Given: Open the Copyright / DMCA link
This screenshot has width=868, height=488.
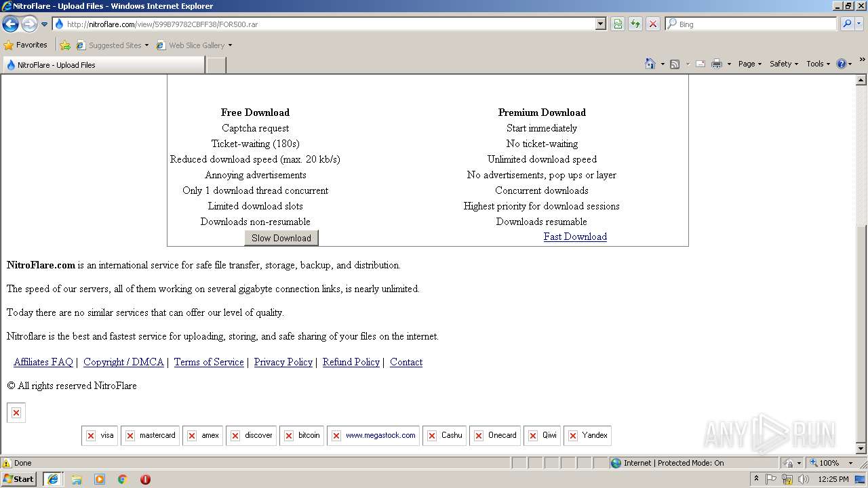Looking at the screenshot, I should [123, 362].
